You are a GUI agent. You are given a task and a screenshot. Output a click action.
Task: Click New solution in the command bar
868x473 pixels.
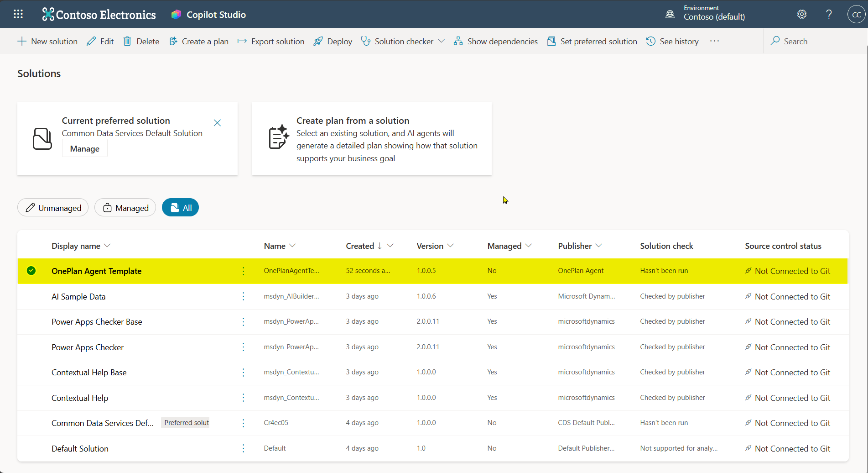point(47,41)
